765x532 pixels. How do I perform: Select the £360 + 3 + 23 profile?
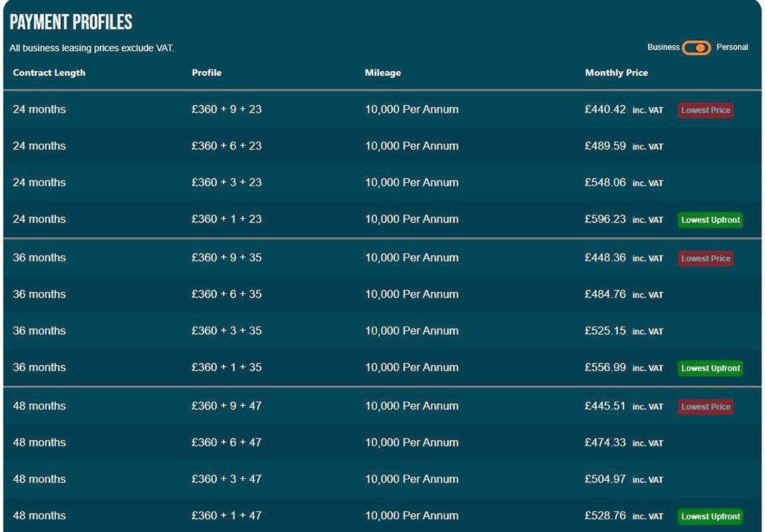(x=226, y=183)
